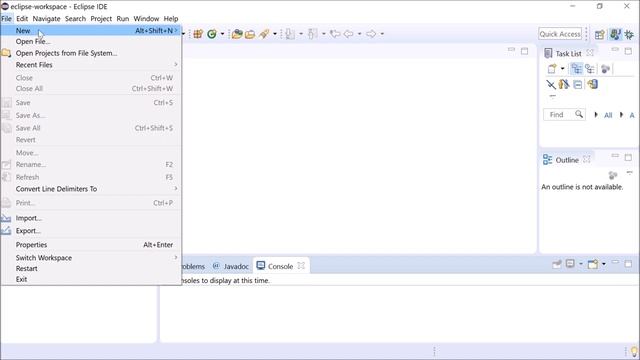The width and height of the screenshot is (640, 360).
Task: Click the arrow before the All link
Action: pyautogui.click(x=596, y=115)
